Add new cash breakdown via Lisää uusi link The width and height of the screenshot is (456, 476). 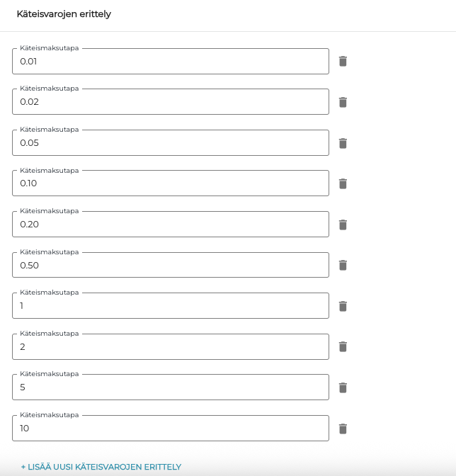coord(101,467)
